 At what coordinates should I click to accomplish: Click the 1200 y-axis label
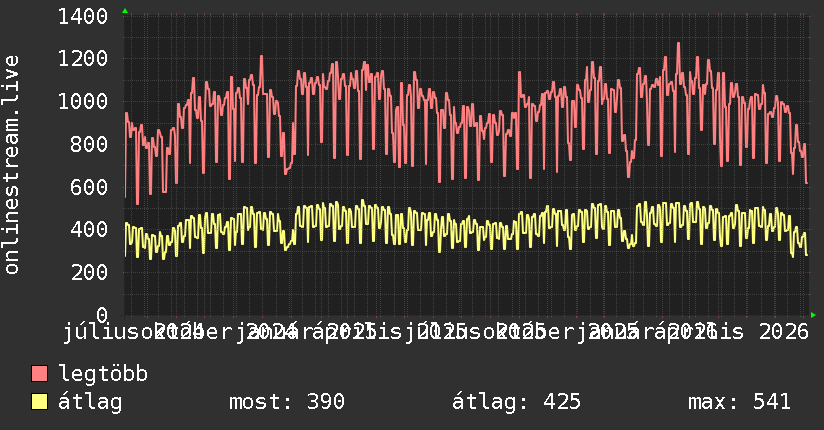83,59
